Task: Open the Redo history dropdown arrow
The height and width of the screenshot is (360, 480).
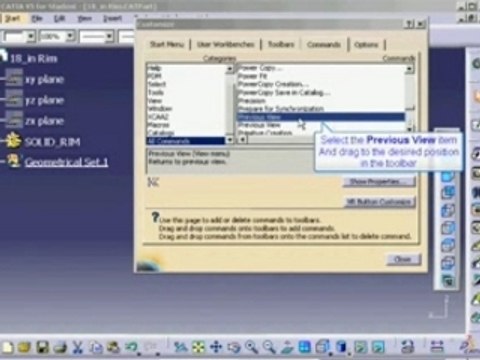Action: (158, 355)
